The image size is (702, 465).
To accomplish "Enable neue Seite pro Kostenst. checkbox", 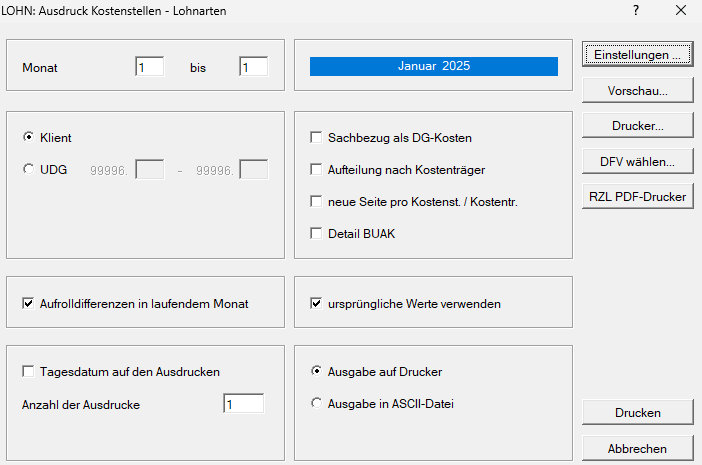I will [317, 202].
